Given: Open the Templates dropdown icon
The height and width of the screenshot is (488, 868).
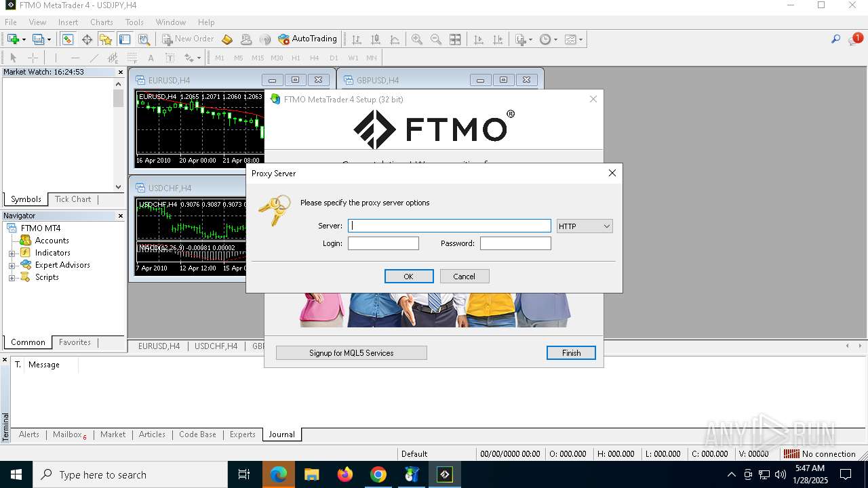Looking at the screenshot, I should tap(573, 39).
